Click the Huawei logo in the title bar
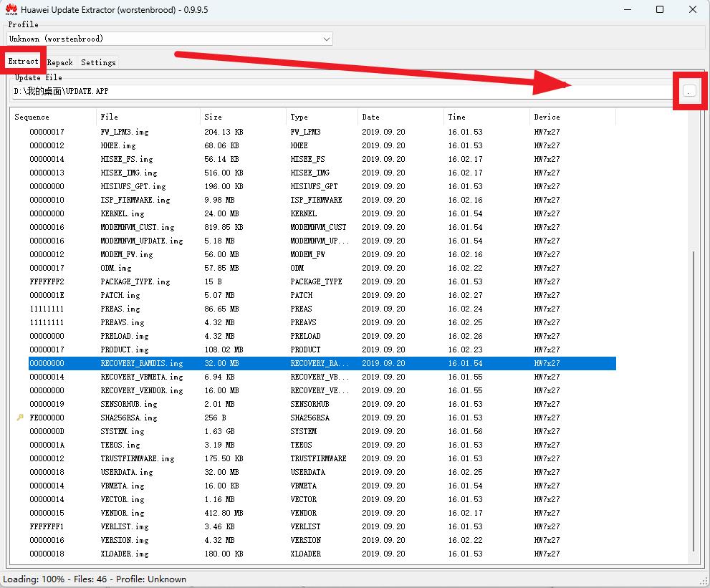Screen dimensions: 710x588 click(x=11, y=9)
